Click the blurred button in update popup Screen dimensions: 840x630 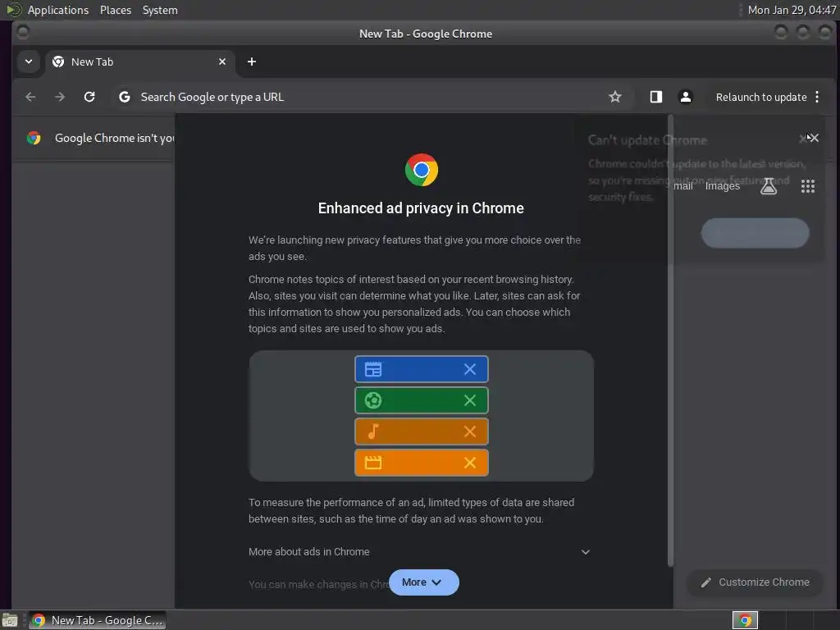756,233
